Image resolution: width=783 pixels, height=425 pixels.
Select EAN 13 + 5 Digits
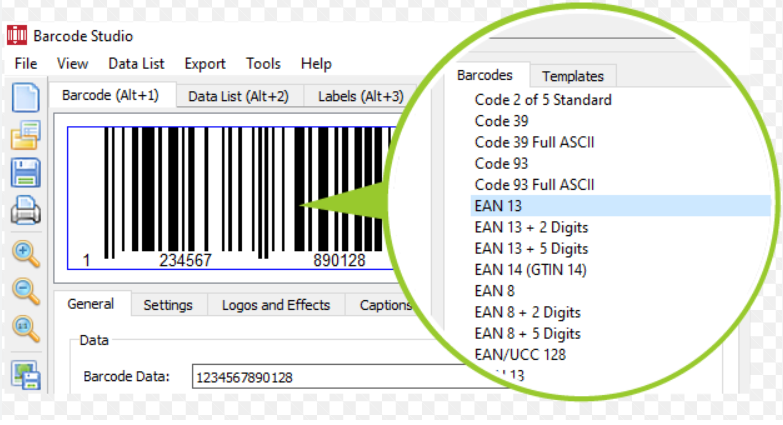click(531, 248)
